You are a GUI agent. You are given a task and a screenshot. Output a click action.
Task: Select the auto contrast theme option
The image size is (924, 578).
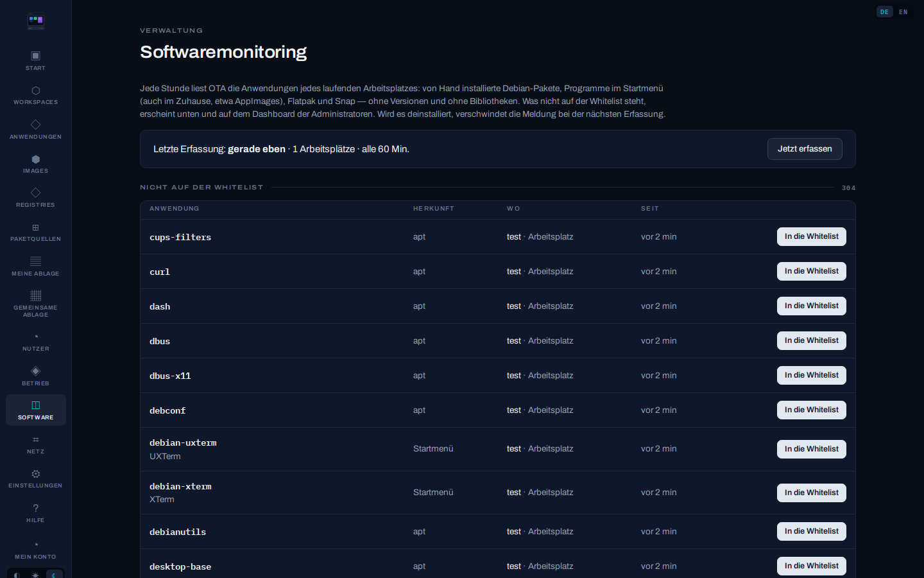pos(17,575)
